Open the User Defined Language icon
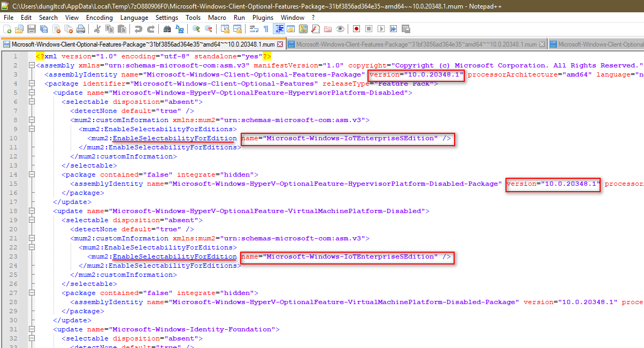 (x=291, y=28)
